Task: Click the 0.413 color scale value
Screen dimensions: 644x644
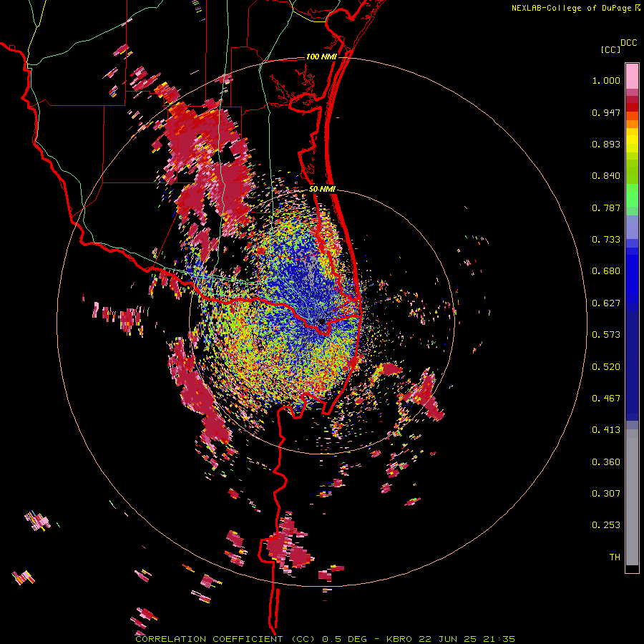Action: click(x=606, y=430)
